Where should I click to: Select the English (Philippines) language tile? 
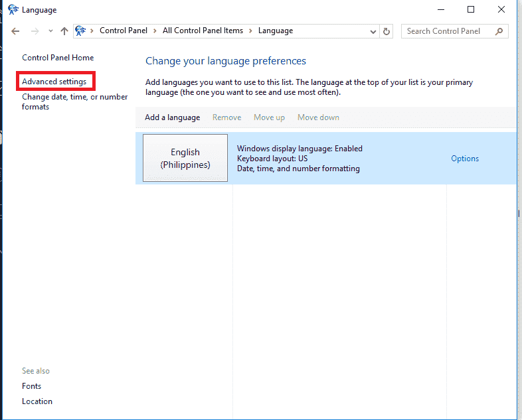185,158
